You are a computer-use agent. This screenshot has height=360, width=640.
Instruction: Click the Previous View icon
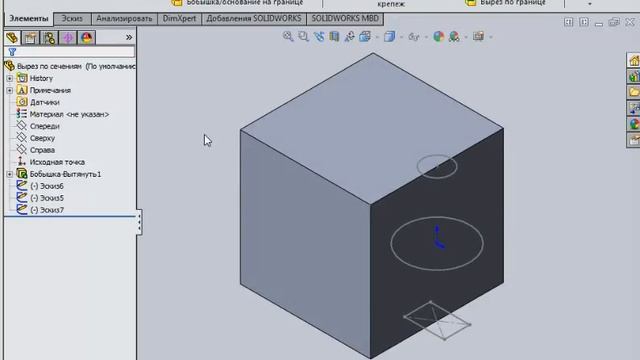point(319,37)
